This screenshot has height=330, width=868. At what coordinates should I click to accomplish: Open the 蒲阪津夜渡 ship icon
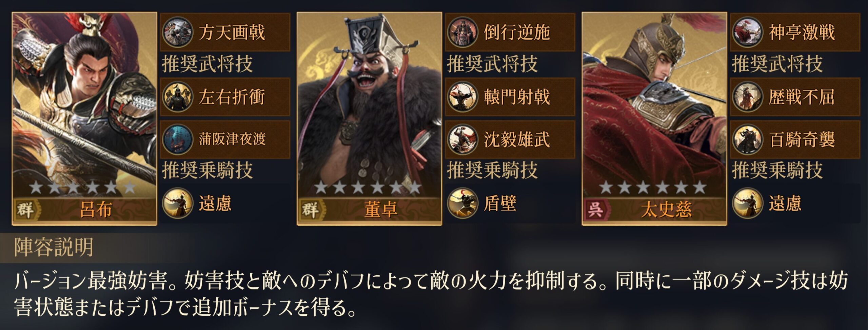178,139
